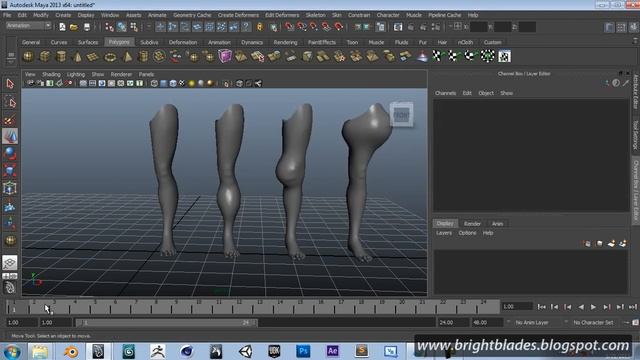
Task: Switch to the Anim layer tab
Action: coord(497,224)
